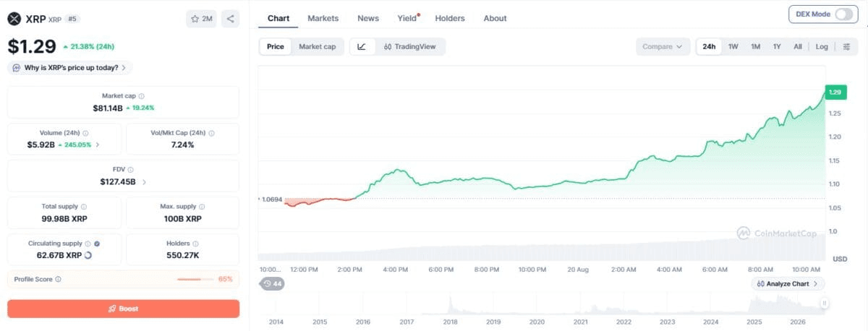Open Analyze Chart panel
The image size is (868, 331).
(788, 284)
